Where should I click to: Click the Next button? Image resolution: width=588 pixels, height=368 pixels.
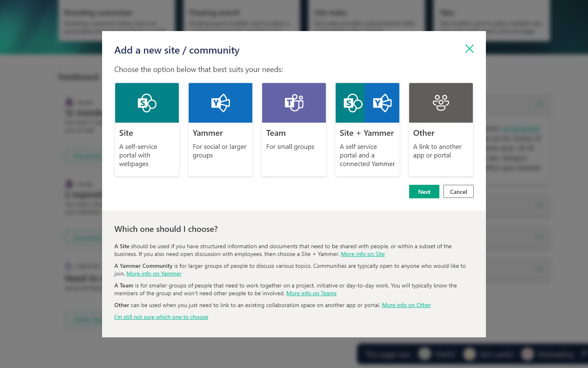tap(424, 192)
